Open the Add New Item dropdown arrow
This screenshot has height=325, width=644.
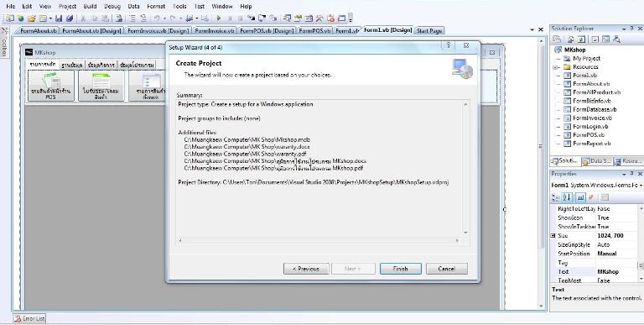click(x=50, y=18)
